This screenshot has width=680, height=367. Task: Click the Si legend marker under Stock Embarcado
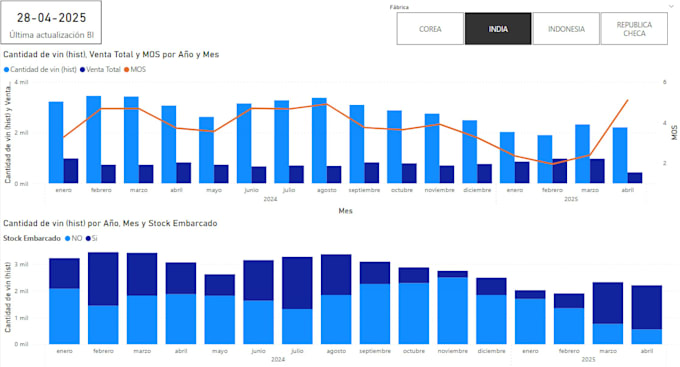click(88, 238)
